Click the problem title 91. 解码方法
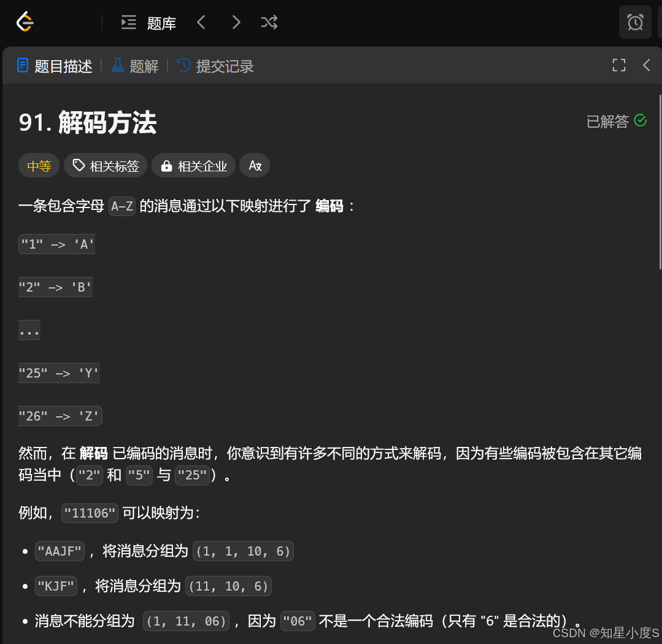 click(x=87, y=123)
